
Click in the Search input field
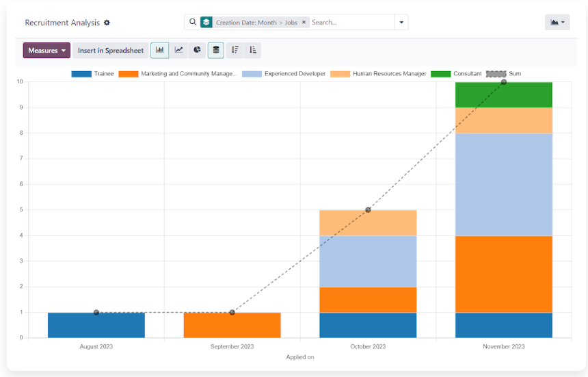click(x=350, y=22)
